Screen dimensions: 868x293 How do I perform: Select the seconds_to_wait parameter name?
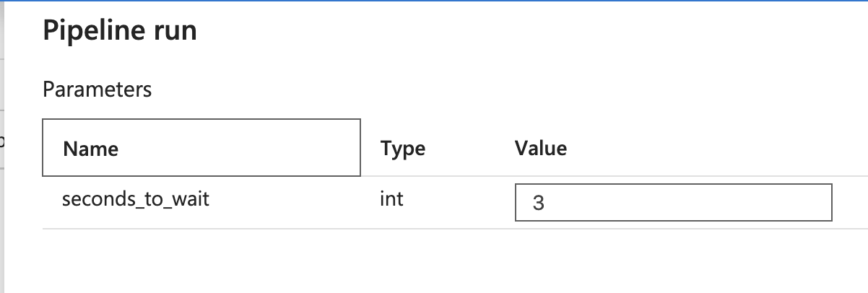[136, 198]
